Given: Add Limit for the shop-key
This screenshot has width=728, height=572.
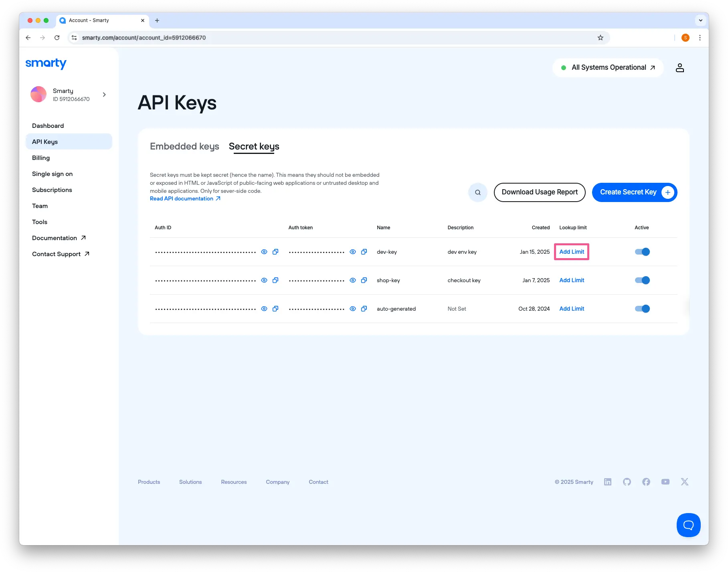Looking at the screenshot, I should point(572,280).
